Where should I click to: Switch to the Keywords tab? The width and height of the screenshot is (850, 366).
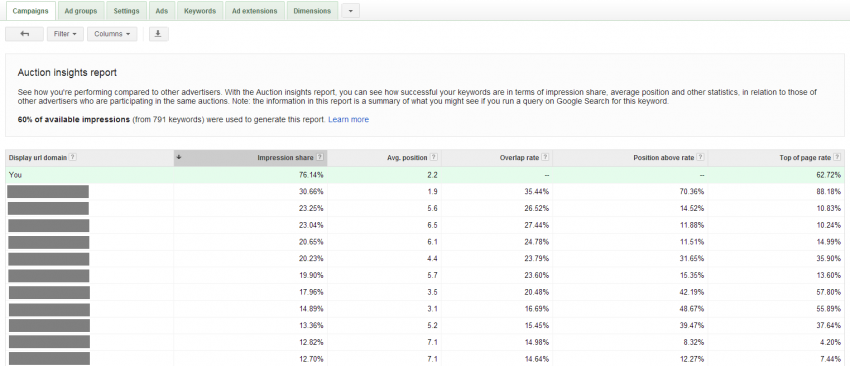click(200, 11)
